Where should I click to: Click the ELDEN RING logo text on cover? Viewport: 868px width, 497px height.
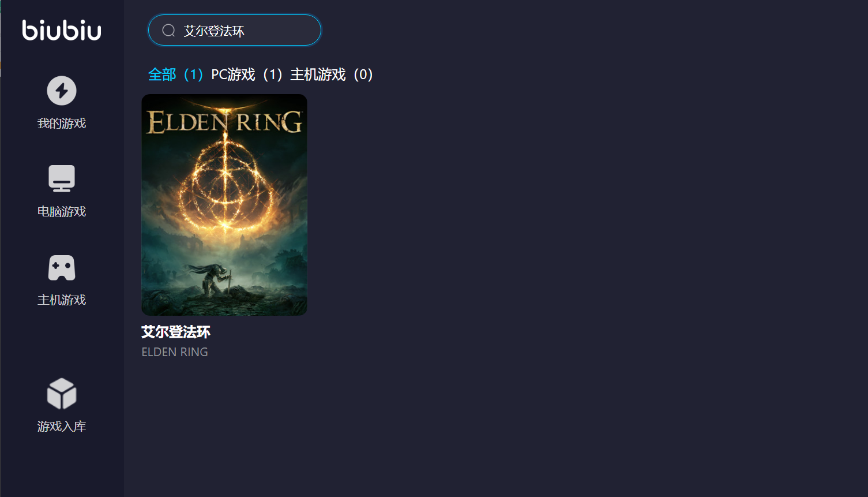click(224, 121)
